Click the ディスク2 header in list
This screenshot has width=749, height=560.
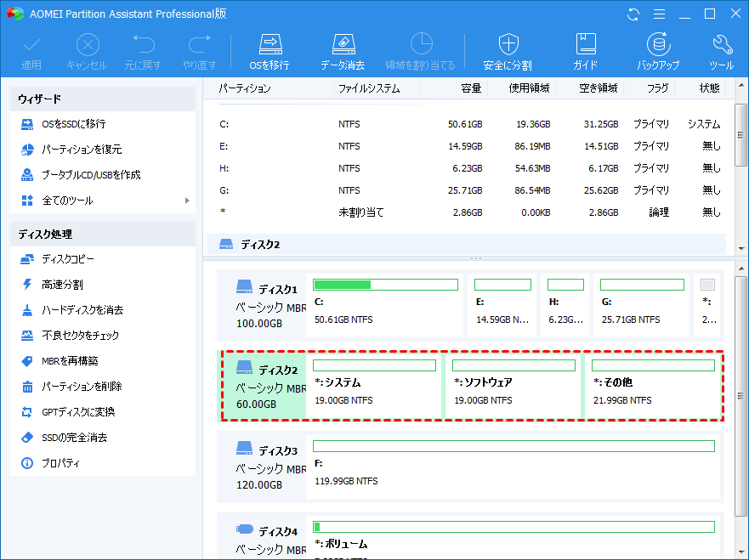[x=468, y=245]
